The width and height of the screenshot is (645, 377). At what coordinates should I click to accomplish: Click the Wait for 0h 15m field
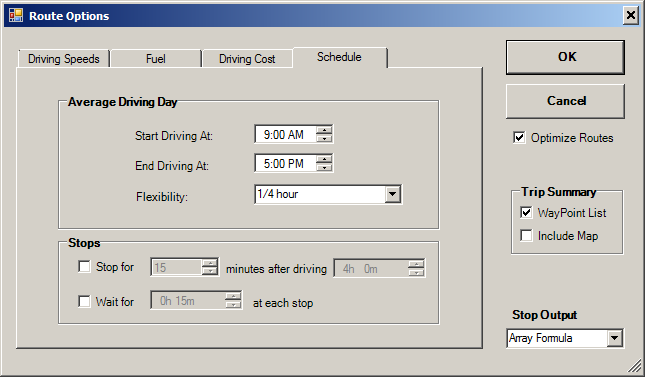[x=188, y=300]
